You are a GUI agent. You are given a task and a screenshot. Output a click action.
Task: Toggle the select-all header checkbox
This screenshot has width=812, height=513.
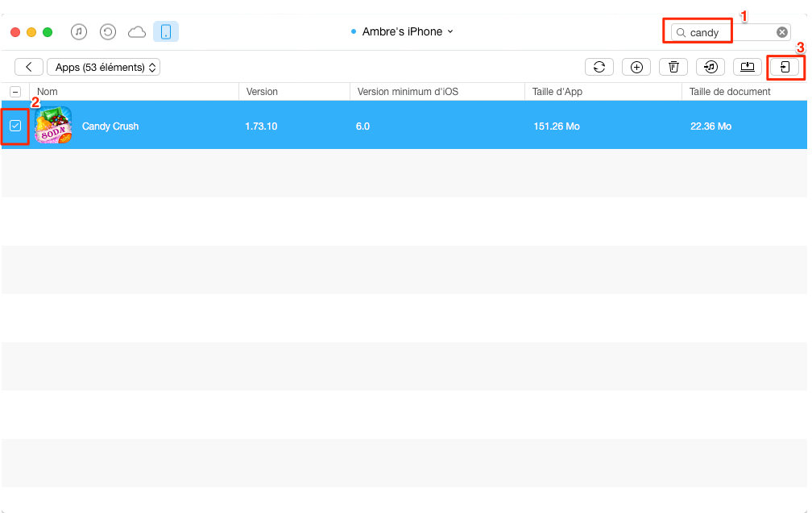[15, 92]
